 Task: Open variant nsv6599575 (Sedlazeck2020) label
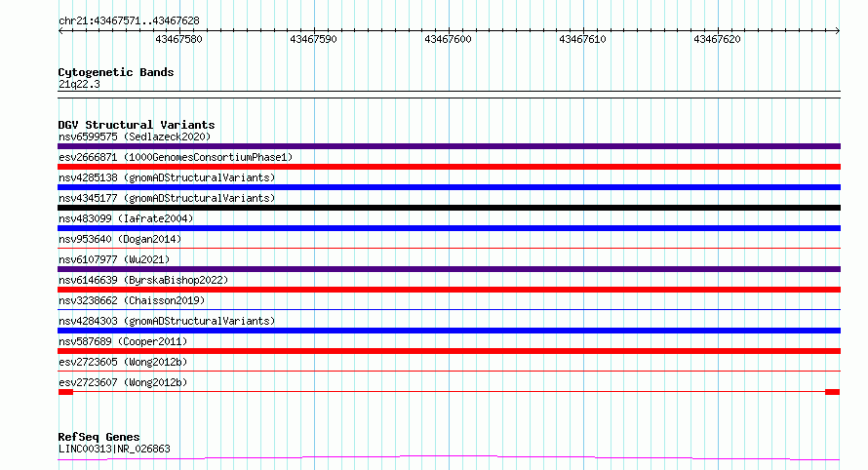pos(135,137)
